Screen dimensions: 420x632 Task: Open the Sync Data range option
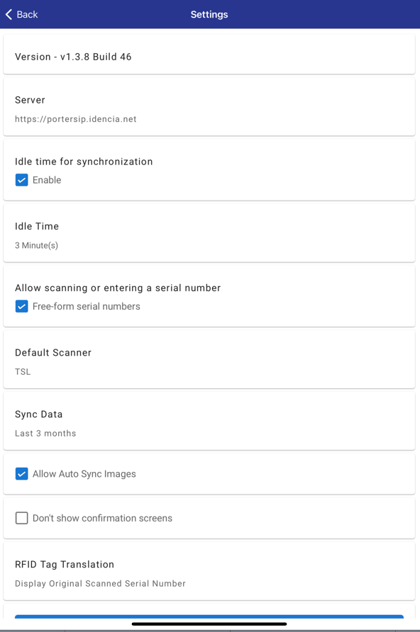pos(209,422)
